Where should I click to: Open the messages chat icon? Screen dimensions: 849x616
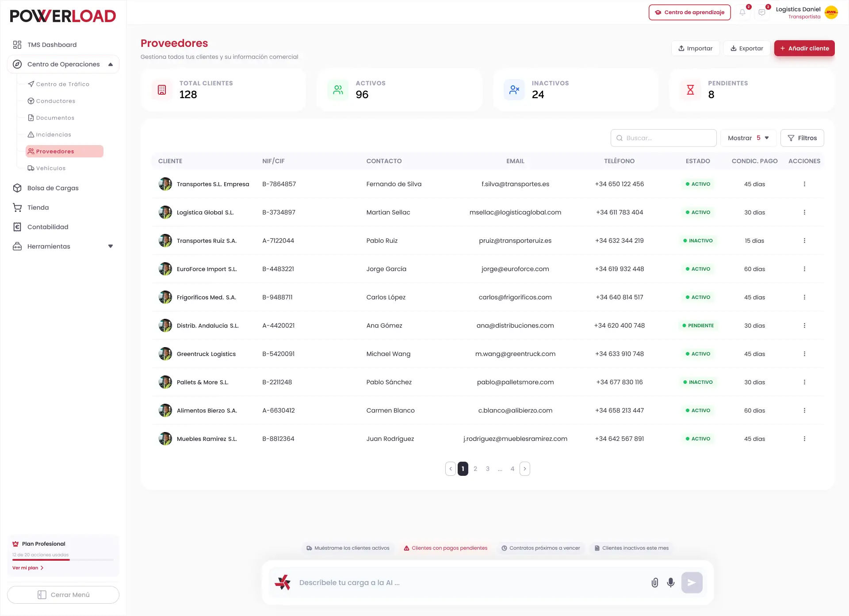[x=762, y=12]
